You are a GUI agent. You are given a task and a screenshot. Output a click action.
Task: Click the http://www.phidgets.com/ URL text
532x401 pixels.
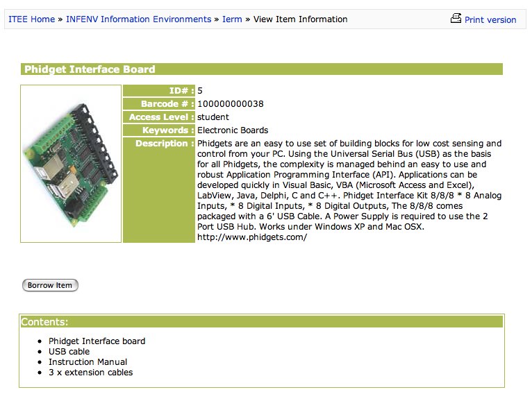click(x=252, y=237)
